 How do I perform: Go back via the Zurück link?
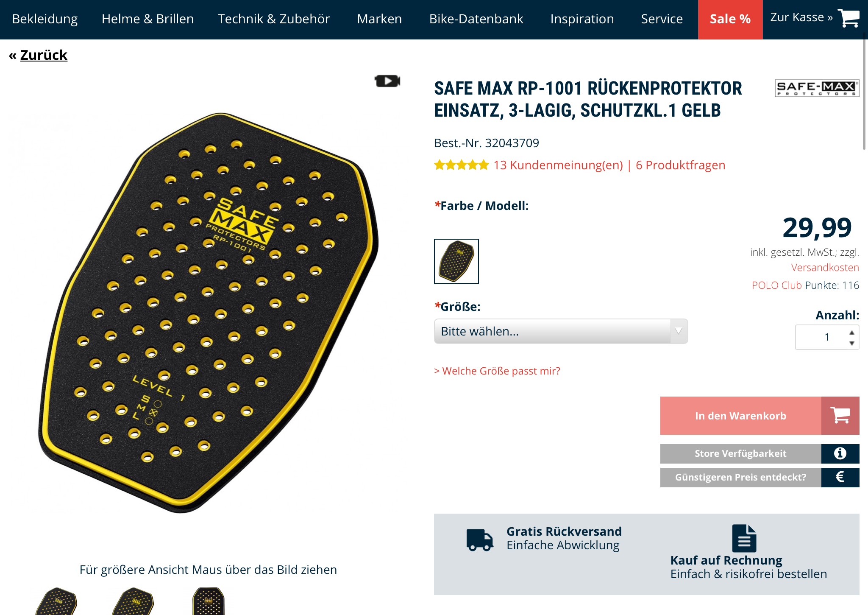[44, 55]
